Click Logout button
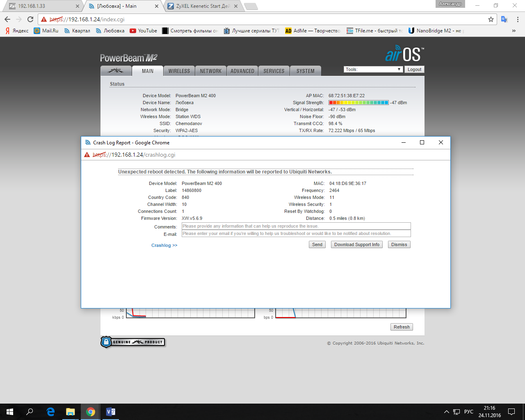This screenshot has width=525, height=420. coord(414,69)
